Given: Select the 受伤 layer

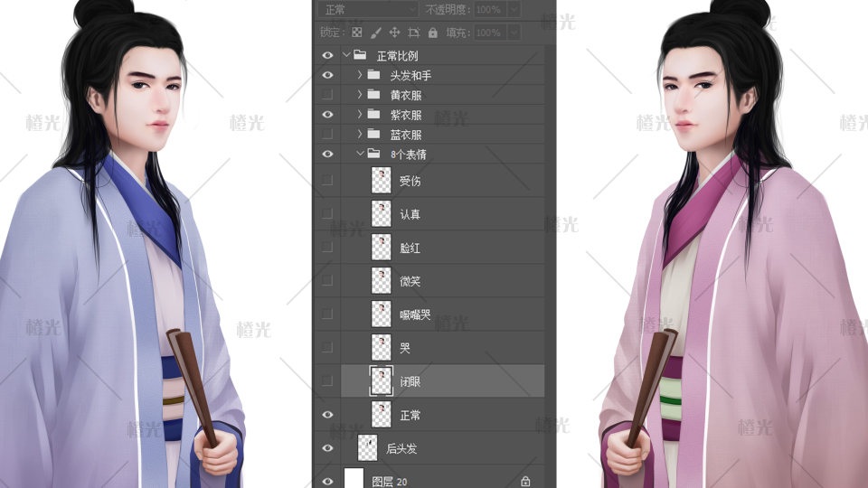Looking at the screenshot, I should [410, 181].
